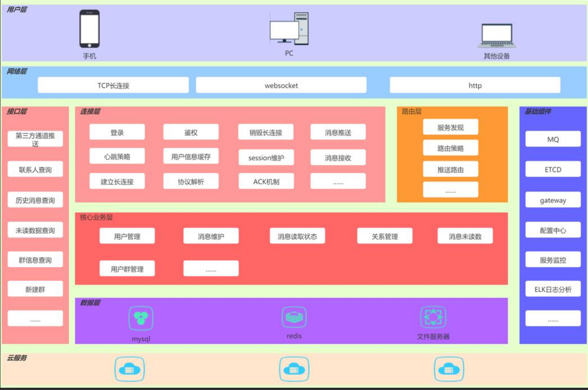Click the 群信息查询 box

tap(35, 260)
